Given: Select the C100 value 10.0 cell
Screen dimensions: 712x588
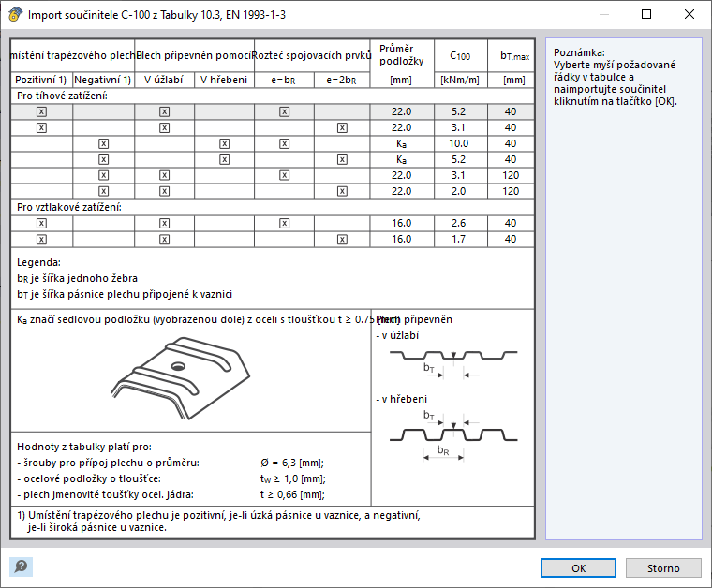Looking at the screenshot, I should pos(460,144).
